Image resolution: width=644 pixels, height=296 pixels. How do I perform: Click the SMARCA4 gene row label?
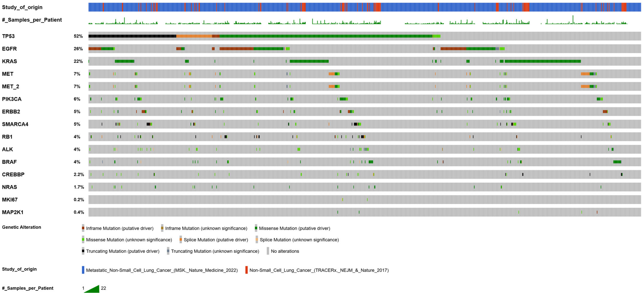click(x=15, y=124)
